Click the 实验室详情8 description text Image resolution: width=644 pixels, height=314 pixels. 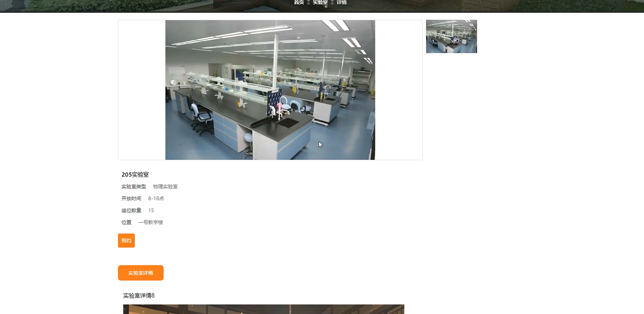(x=139, y=295)
